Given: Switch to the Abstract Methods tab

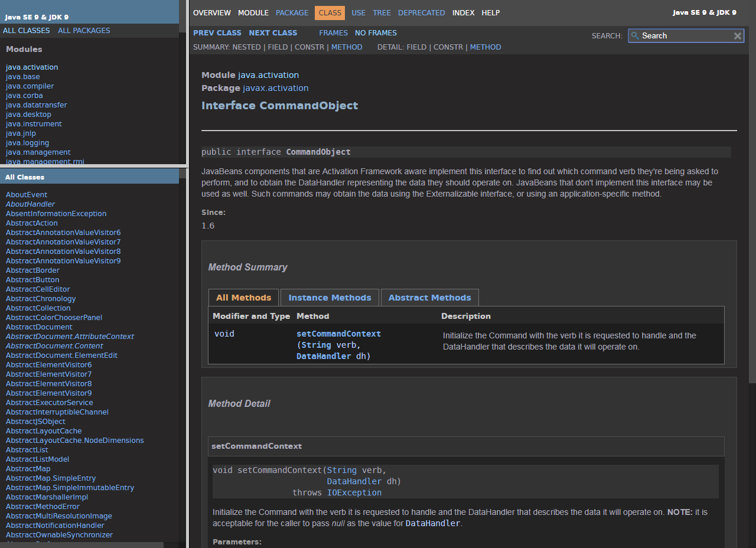Looking at the screenshot, I should pyautogui.click(x=429, y=298).
